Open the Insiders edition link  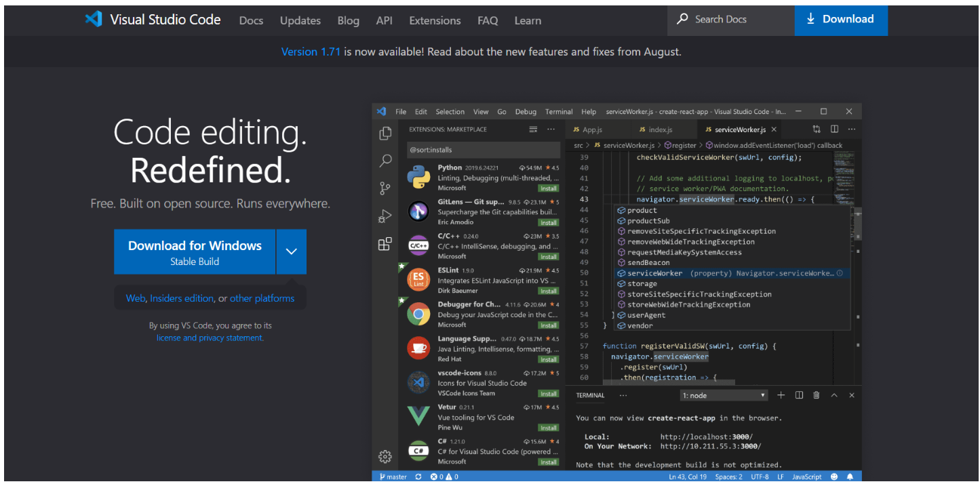click(x=182, y=298)
